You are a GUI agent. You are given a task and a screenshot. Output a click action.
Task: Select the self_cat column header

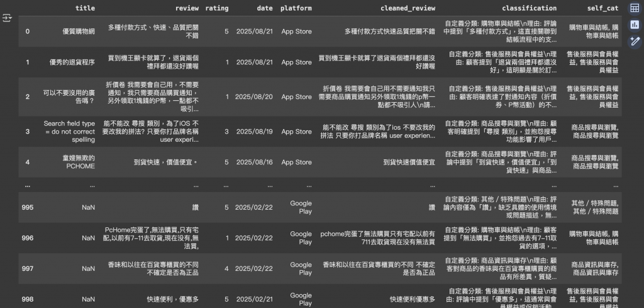(602, 8)
